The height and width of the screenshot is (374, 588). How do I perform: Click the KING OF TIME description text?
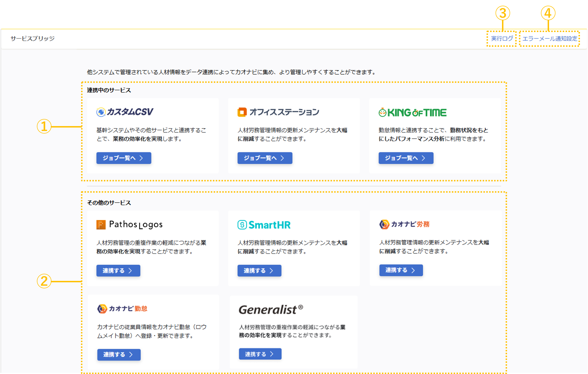(433, 134)
